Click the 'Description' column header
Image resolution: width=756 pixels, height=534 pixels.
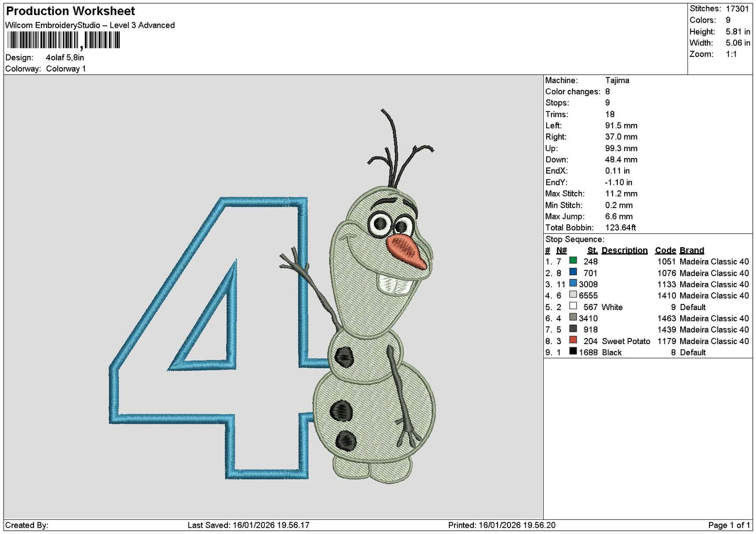(x=625, y=250)
